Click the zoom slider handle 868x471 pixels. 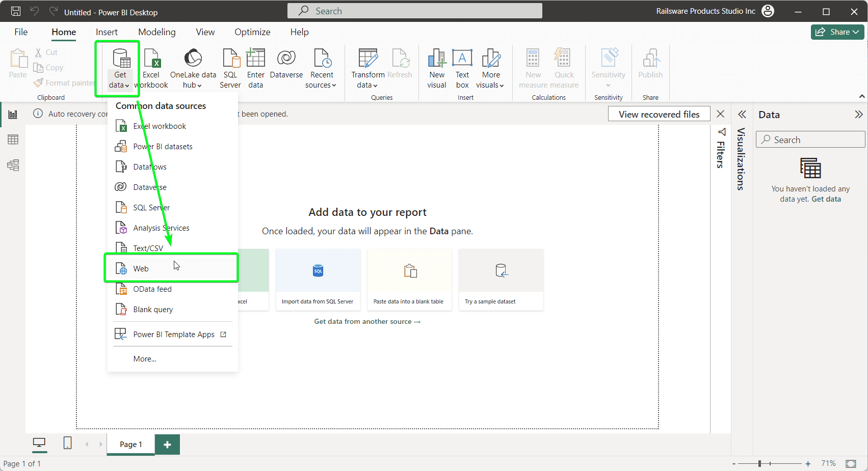click(759, 463)
